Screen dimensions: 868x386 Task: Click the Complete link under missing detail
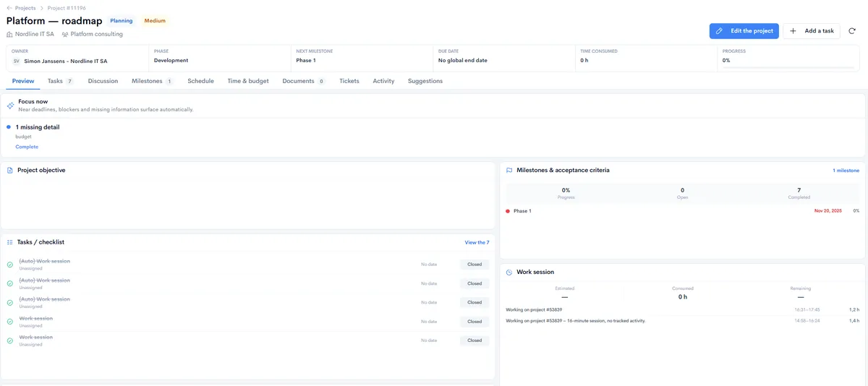point(27,147)
